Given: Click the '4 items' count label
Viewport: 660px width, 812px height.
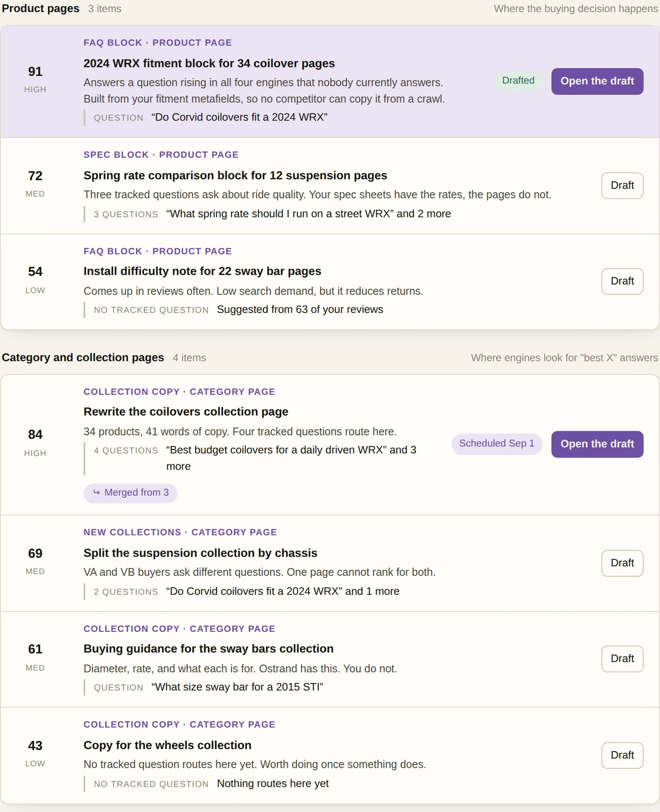Looking at the screenshot, I should [x=189, y=358].
